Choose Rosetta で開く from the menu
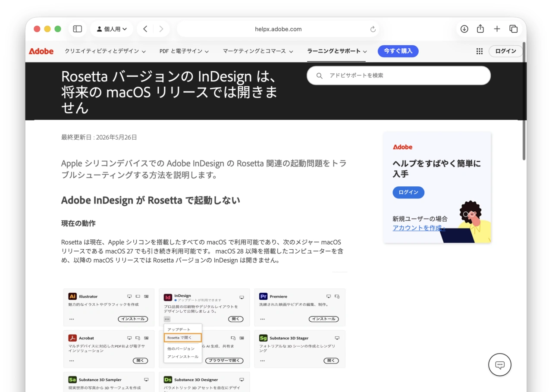Screen dimensions: 552x392 [x=182, y=338]
